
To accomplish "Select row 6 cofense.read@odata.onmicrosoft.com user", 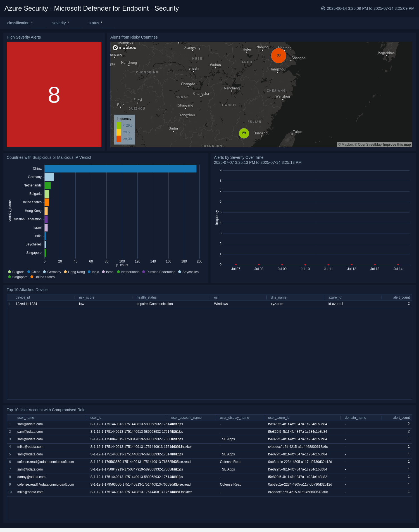I will tap(46, 462).
